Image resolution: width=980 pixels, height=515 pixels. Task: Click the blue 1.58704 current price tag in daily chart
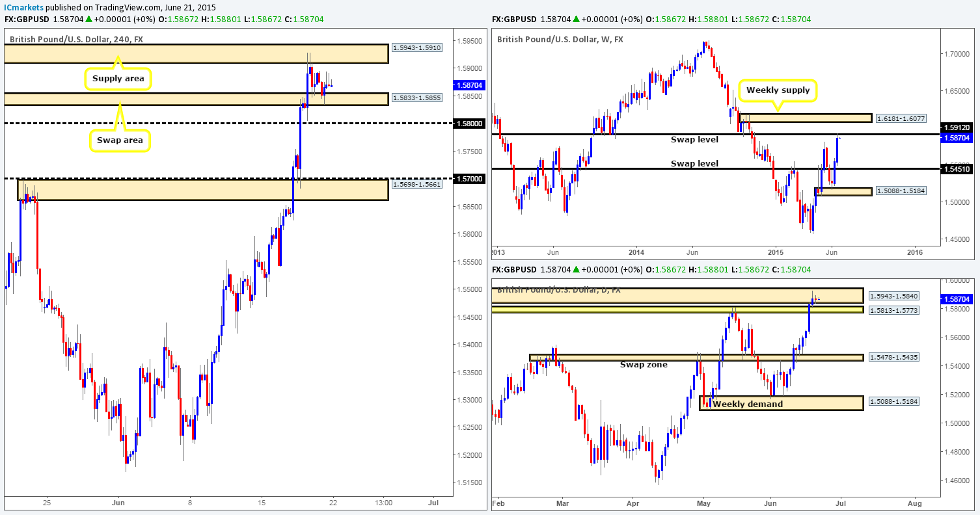tap(958, 299)
